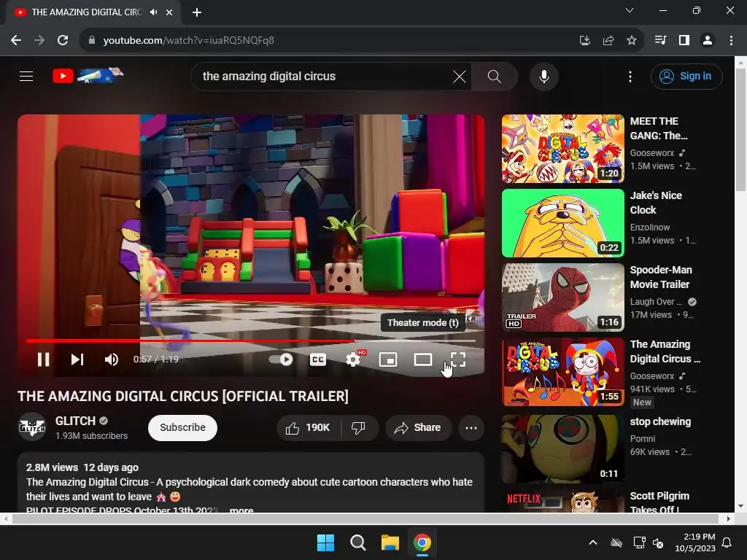Click the address bar URL
The width and height of the screenshot is (747, 560).
189,41
